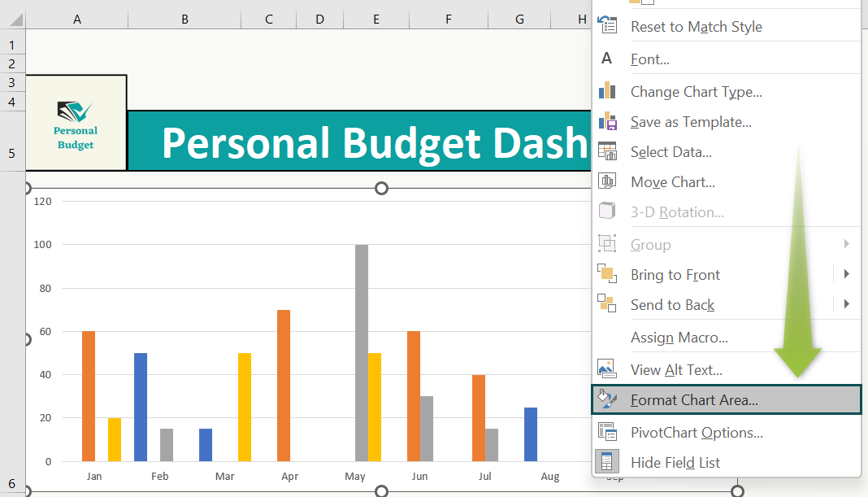Viewport: 868px width, 497px height.
Task: Click the blue Feb bar
Action: tap(141, 408)
